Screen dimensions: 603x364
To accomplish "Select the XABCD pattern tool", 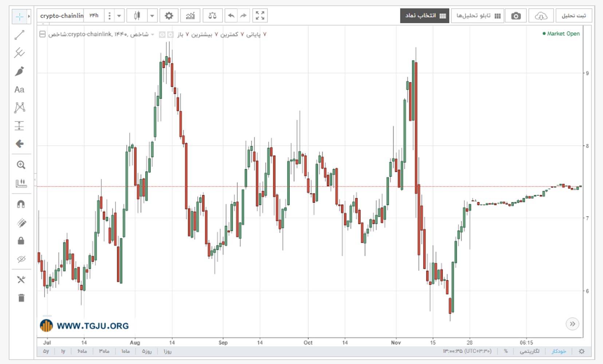I will [x=19, y=107].
